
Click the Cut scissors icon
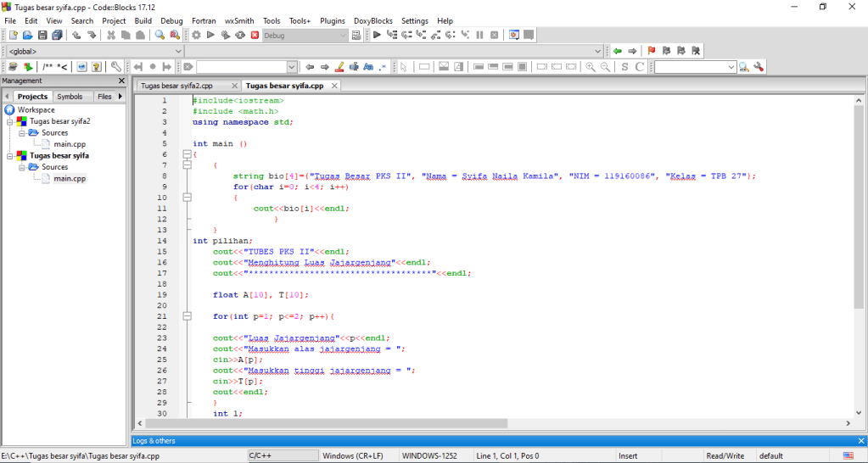point(111,36)
